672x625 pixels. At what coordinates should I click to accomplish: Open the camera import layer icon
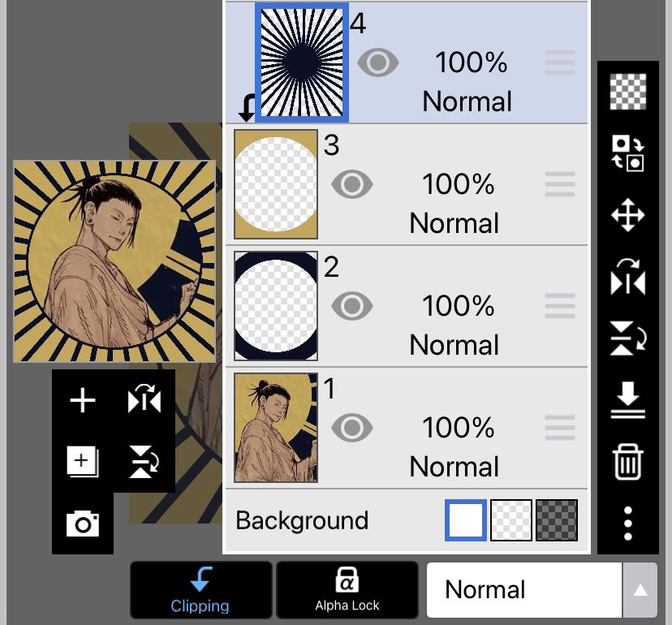point(83,524)
